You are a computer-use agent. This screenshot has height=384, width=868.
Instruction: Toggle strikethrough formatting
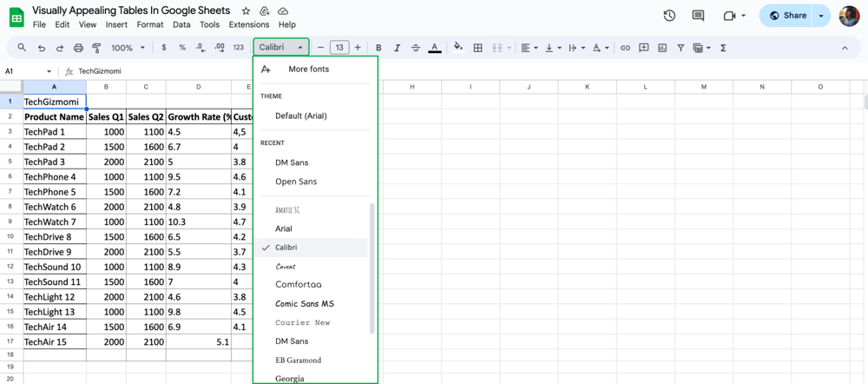[415, 48]
